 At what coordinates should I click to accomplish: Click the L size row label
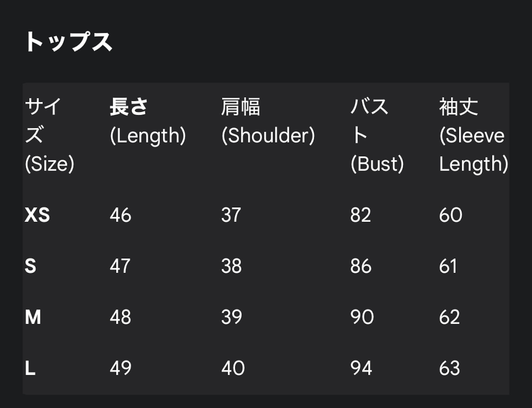[x=30, y=369]
